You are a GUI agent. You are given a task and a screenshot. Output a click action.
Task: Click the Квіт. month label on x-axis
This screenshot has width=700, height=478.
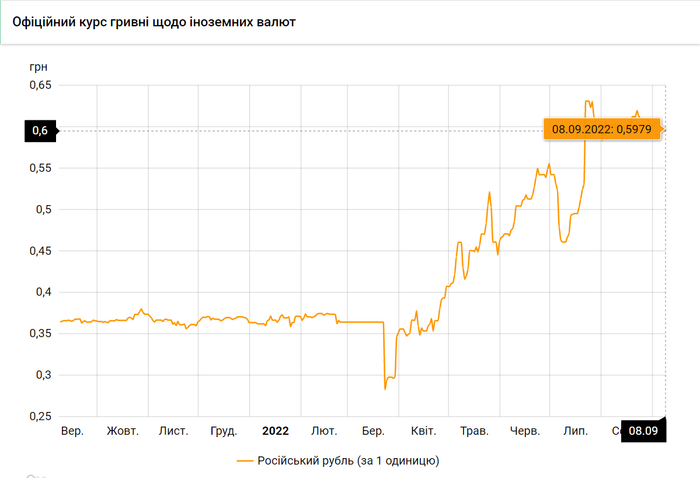(423, 431)
